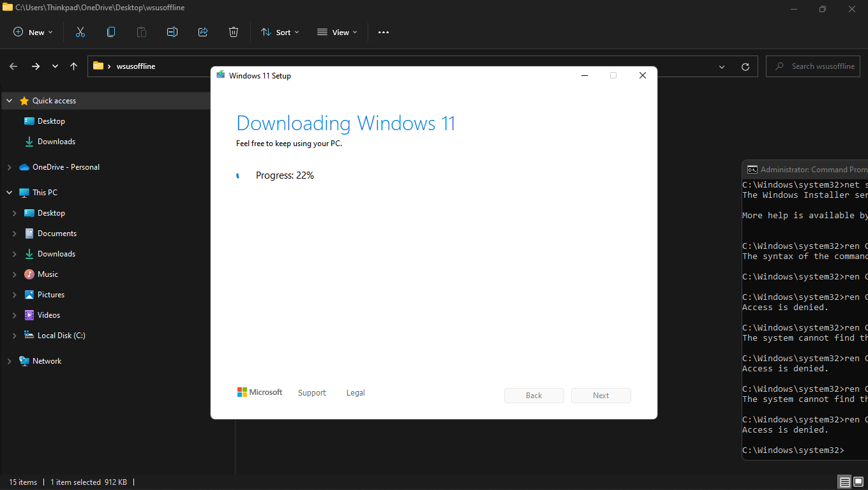
Task: Close the Windows 11 Setup dialog
Action: [643, 75]
